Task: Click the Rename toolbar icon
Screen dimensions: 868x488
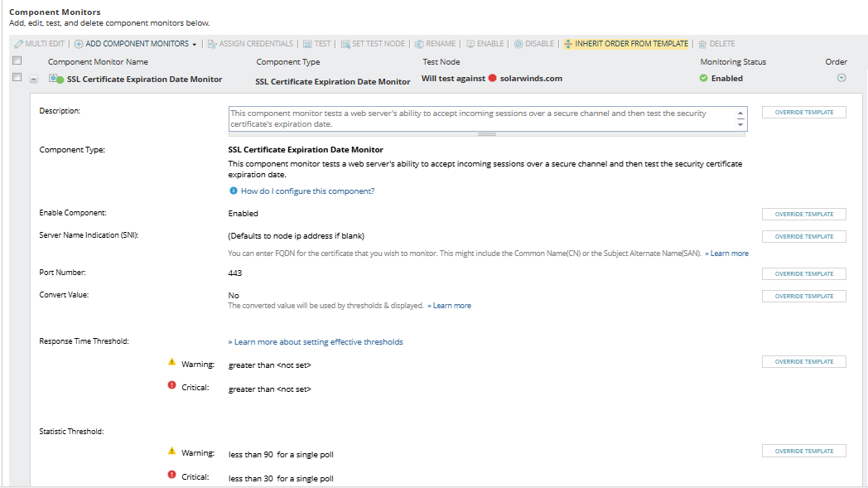Action: (x=419, y=44)
